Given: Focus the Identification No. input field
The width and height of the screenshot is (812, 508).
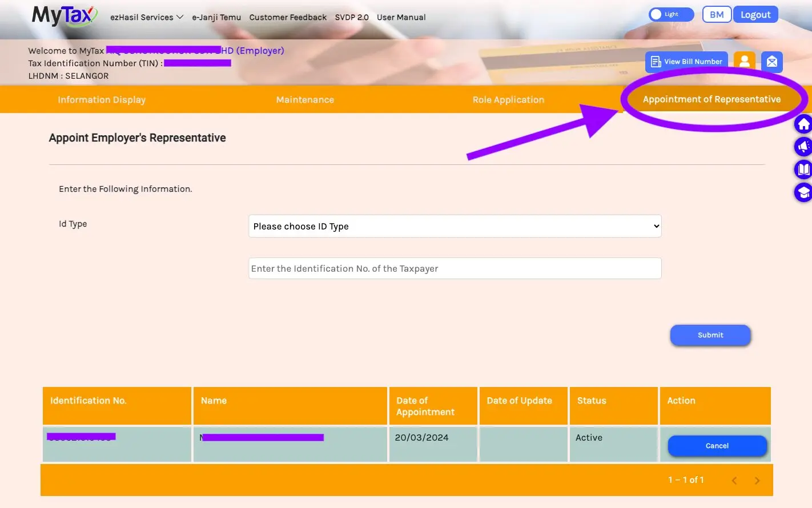Looking at the screenshot, I should coord(455,268).
